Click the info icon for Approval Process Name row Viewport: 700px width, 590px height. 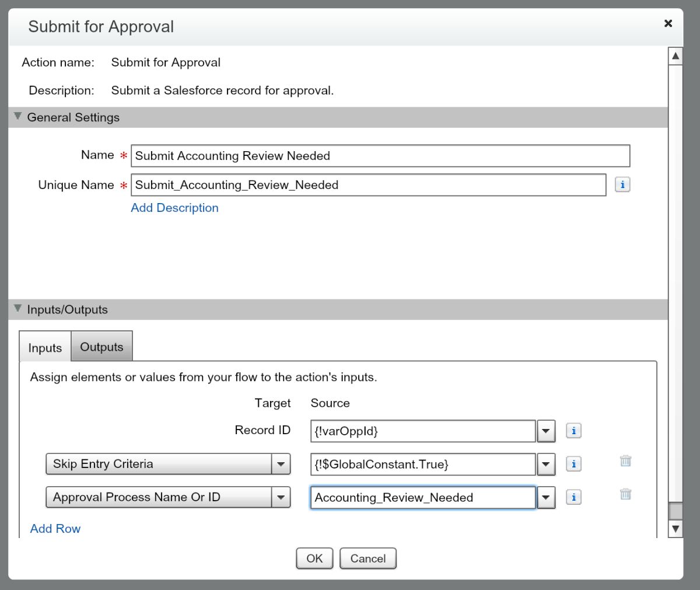click(574, 497)
